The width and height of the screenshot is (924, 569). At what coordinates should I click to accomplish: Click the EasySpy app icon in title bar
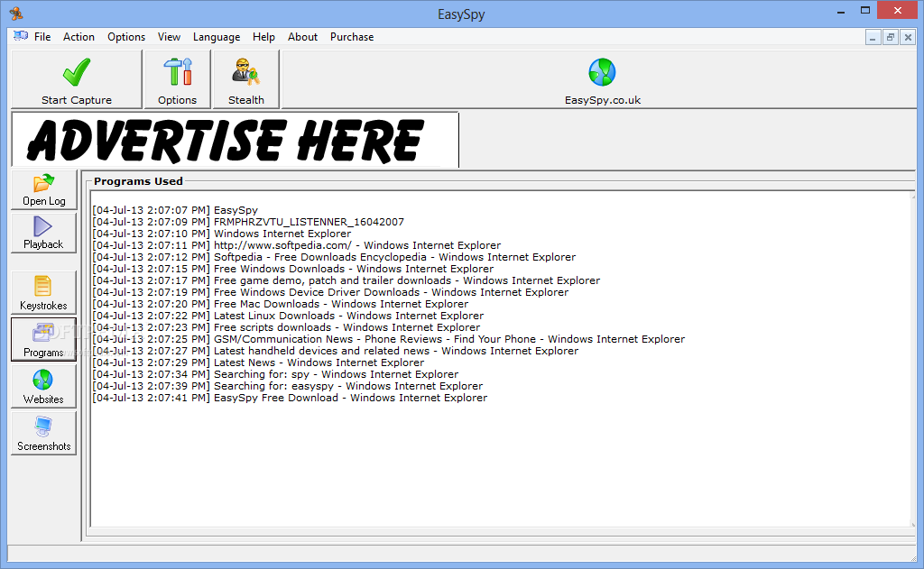[16, 13]
